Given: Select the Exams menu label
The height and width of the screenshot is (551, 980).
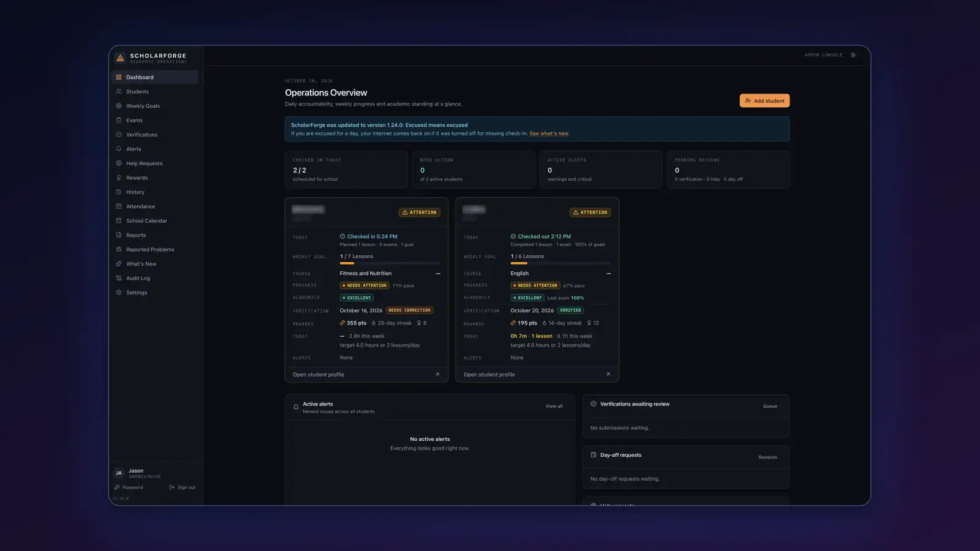Looking at the screenshot, I should click(134, 121).
